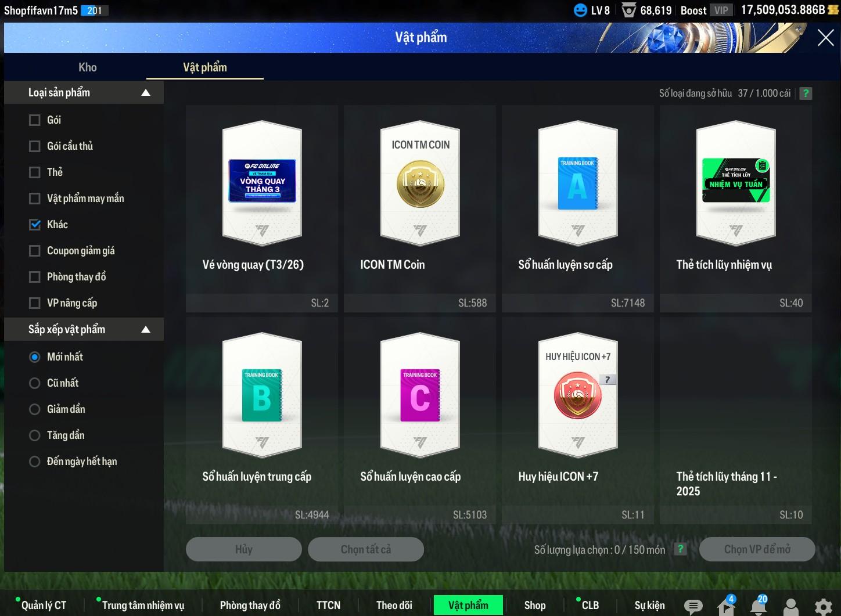Screen dimensions: 841x616
Task: Open the notifications bell icon
Action: tap(758, 606)
